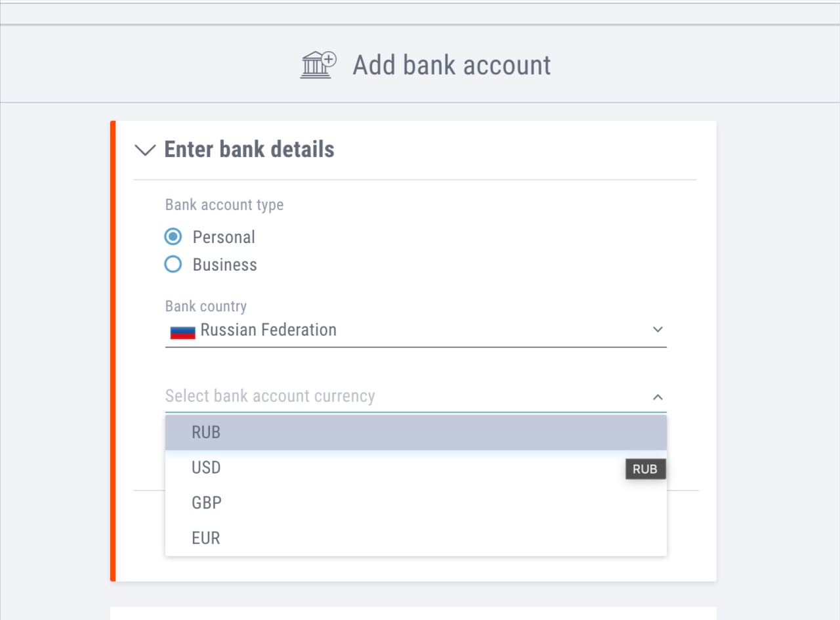The width and height of the screenshot is (840, 620).
Task: Click the Russian flag icon
Action: pos(182,332)
